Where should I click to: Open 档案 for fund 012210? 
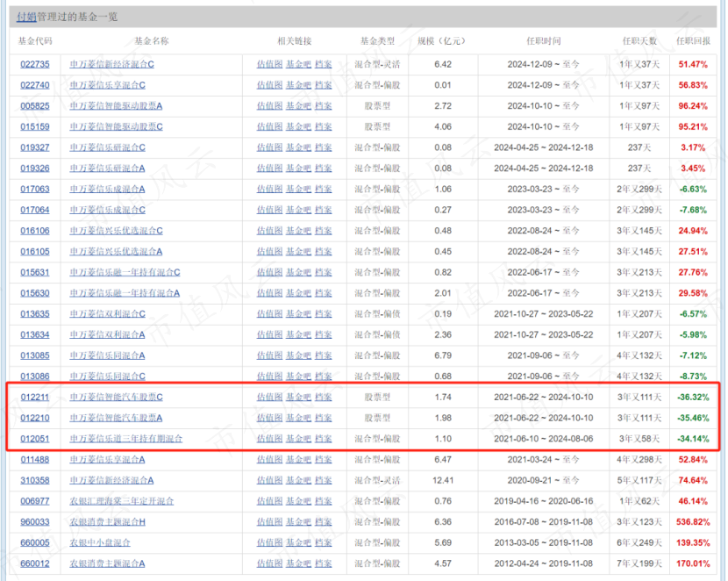point(324,418)
